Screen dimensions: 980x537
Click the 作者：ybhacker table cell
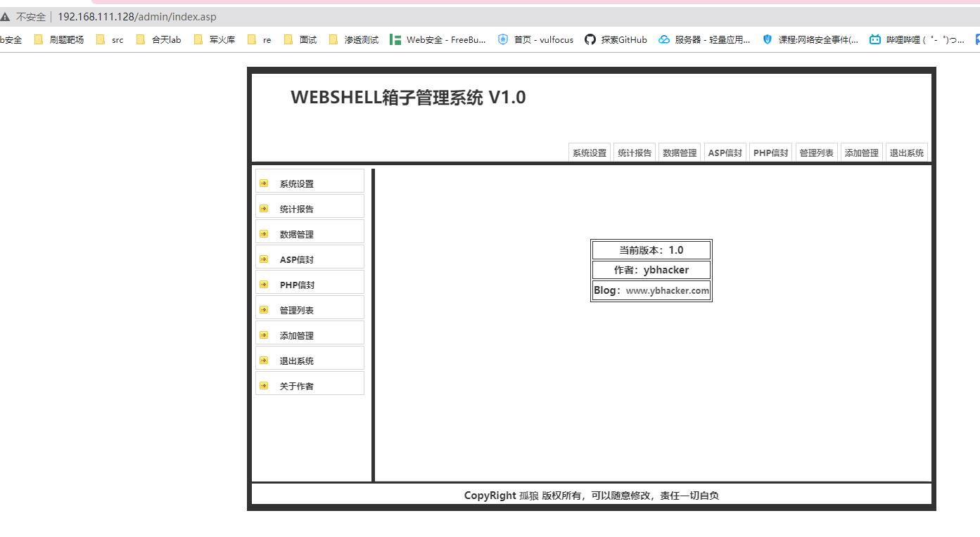[651, 270]
